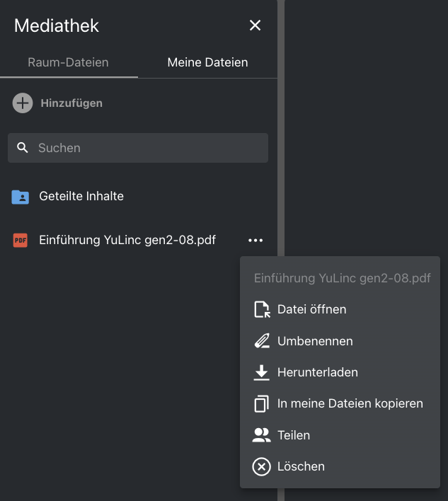
Task: Click the Umbenennen pencil icon
Action: tap(262, 341)
